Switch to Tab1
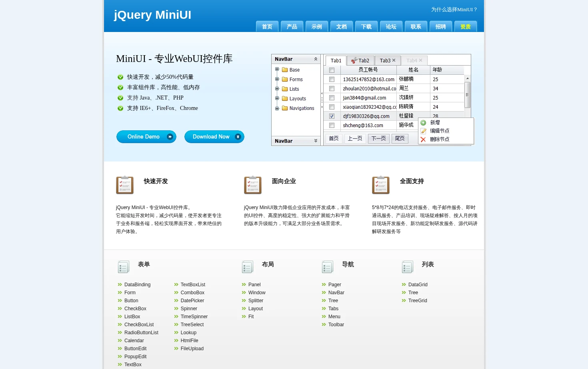Viewport: 588px width, 369px height. (x=336, y=60)
